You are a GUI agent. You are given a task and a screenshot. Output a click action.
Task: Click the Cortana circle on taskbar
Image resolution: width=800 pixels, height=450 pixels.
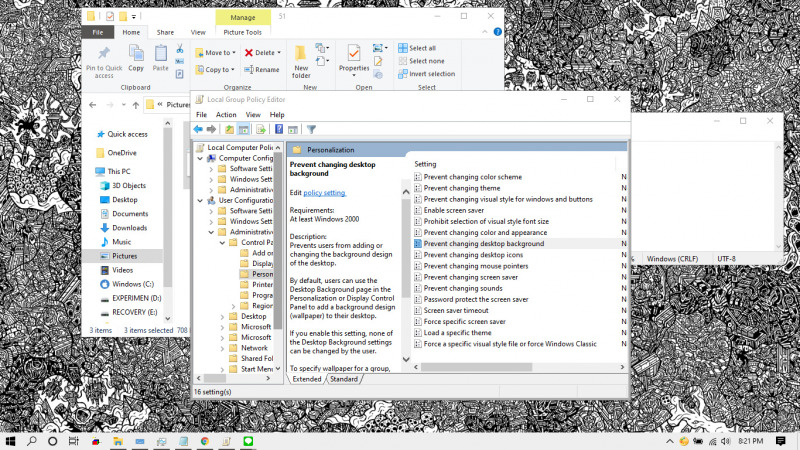(x=53, y=441)
